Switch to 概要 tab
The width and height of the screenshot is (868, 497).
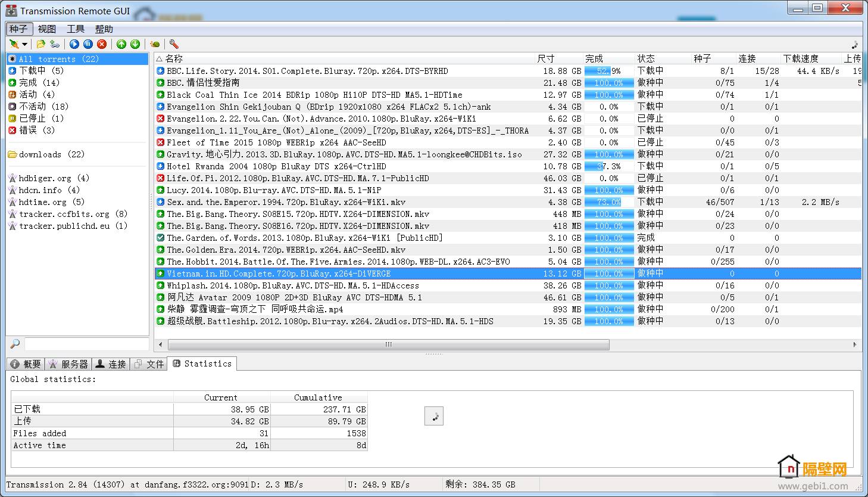pos(26,364)
